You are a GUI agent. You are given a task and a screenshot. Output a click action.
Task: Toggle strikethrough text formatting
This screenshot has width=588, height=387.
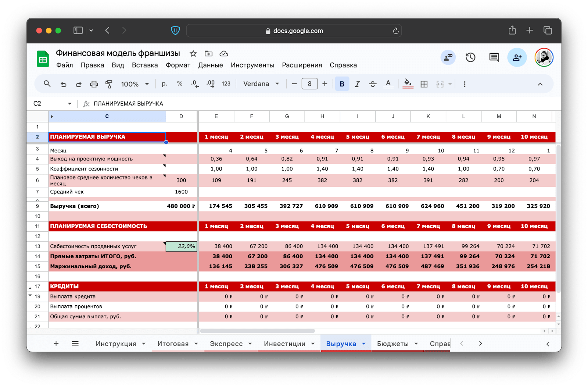(373, 84)
